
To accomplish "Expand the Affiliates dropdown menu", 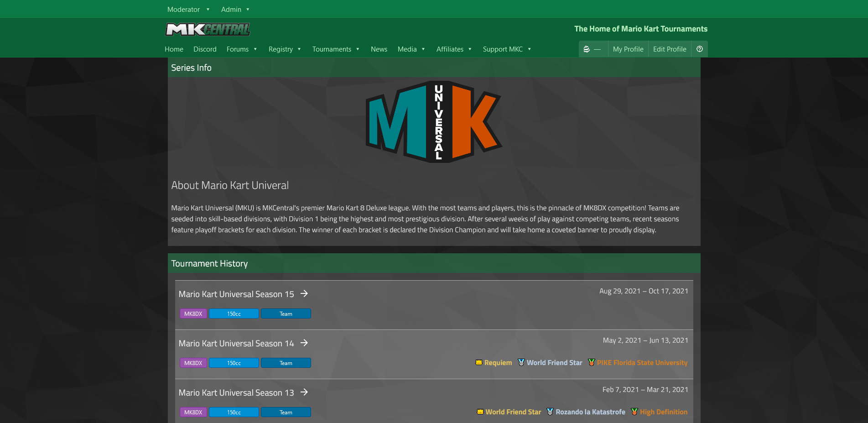I will (x=454, y=49).
